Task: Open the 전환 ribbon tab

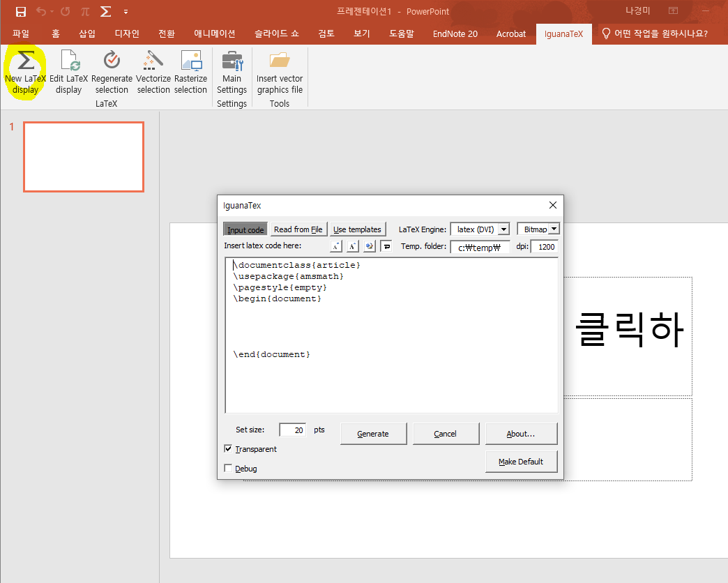Action: (166, 34)
